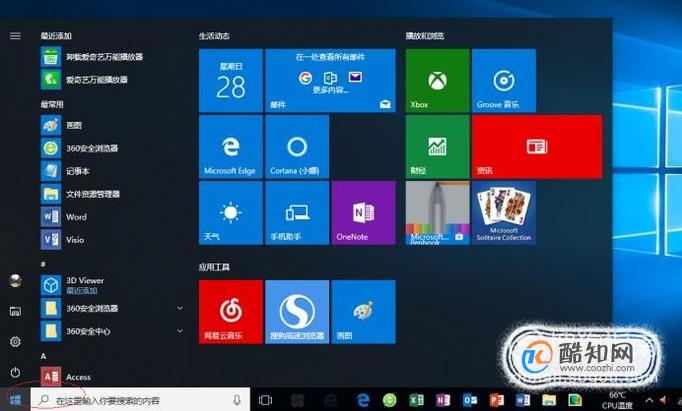Open OneNote from the taskbar
Screen dimensions: 682x411
[443, 400]
